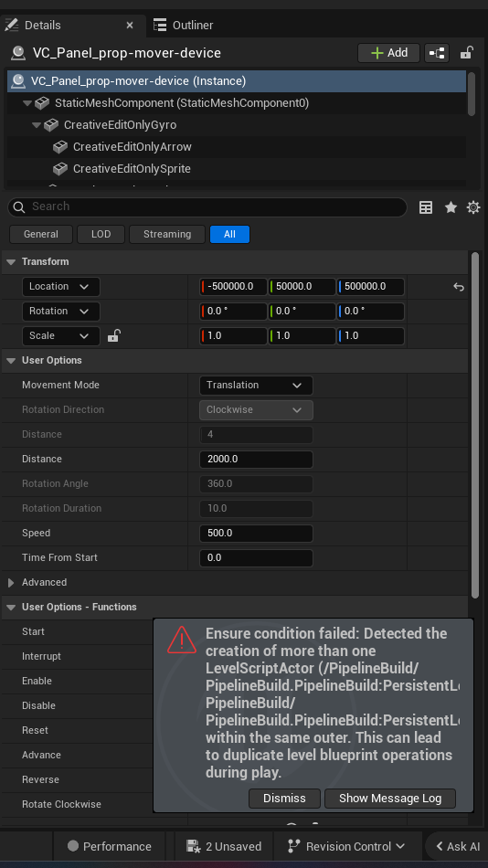The height and width of the screenshot is (868, 488).
Task: Reset Location to default arrow
Action: pos(458,287)
